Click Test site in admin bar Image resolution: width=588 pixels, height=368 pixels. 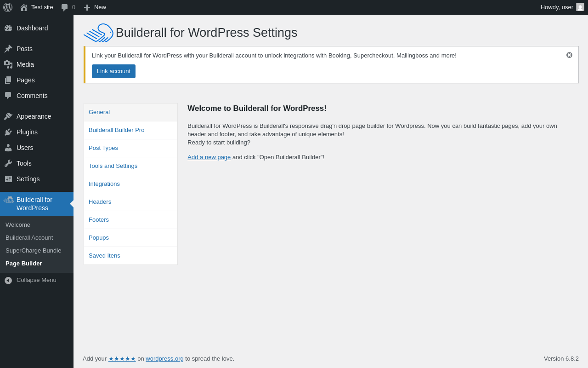[x=42, y=7]
